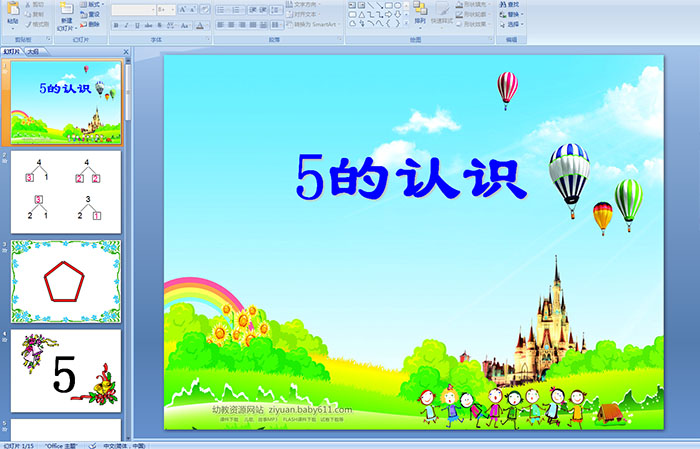Select the Oval shape in the gallery

[398, 5]
